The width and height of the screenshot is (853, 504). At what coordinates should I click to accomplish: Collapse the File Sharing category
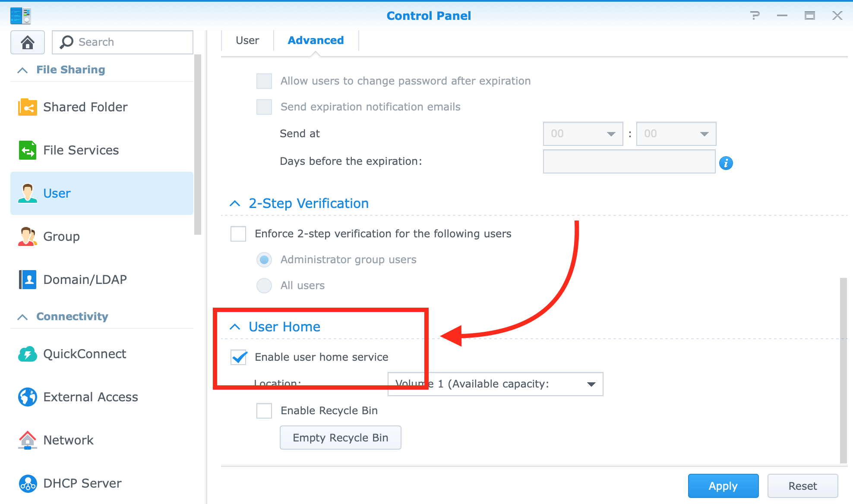(22, 70)
